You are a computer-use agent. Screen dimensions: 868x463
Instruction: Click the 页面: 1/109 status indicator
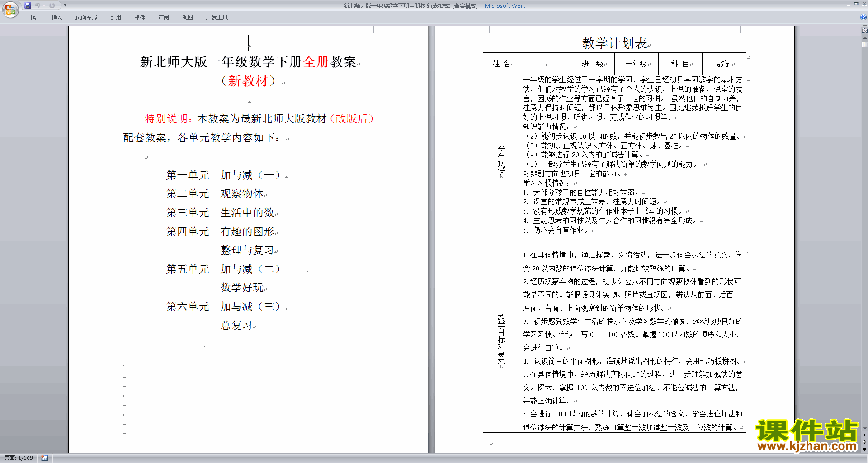click(x=19, y=458)
